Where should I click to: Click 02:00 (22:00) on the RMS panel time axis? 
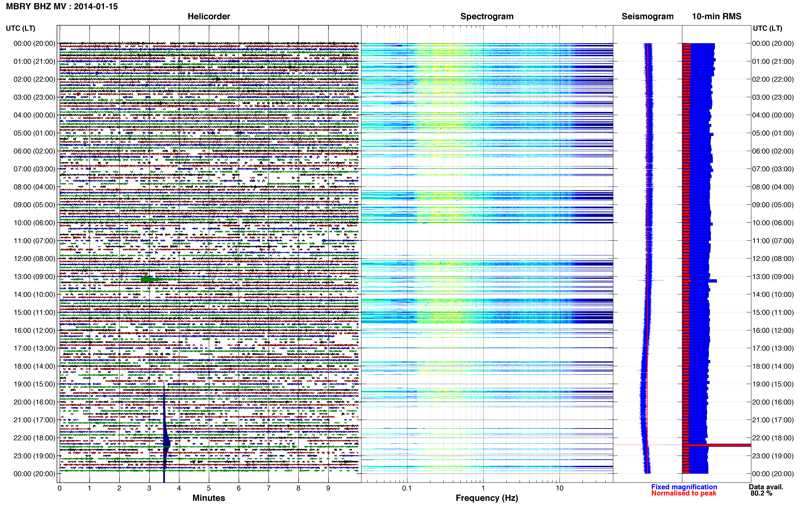coord(773,79)
